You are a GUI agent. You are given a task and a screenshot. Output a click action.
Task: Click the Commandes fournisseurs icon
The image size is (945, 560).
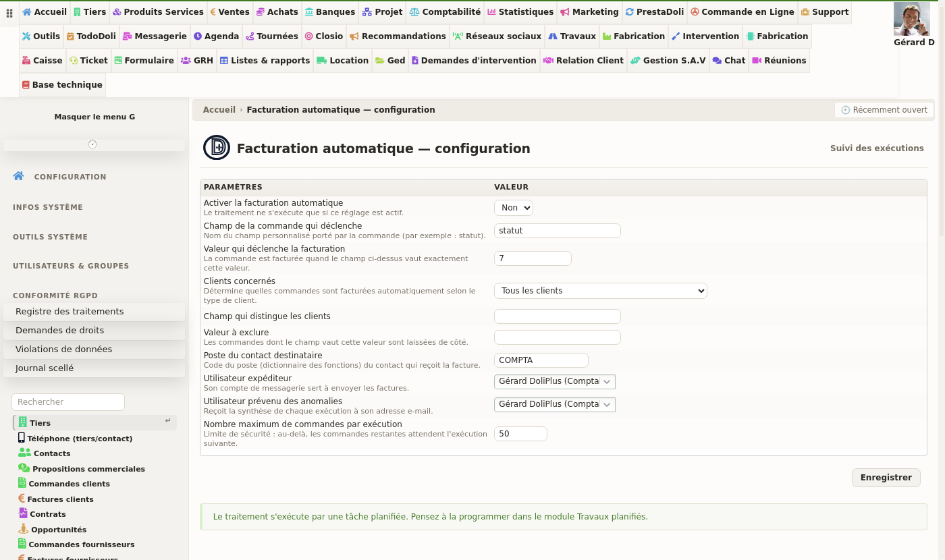[x=22, y=544]
